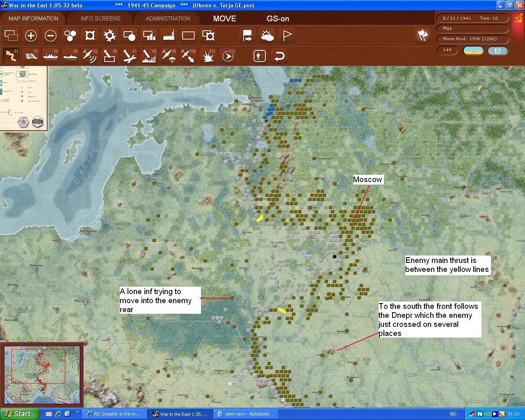Screen dimensions: 525x420
Task: Activate the F2 Rail Movement mode
Action: point(31,56)
